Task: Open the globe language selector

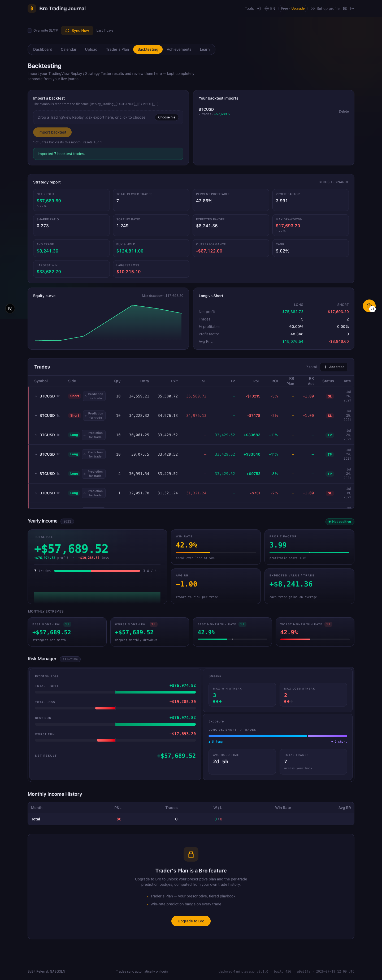Action: (267, 8)
